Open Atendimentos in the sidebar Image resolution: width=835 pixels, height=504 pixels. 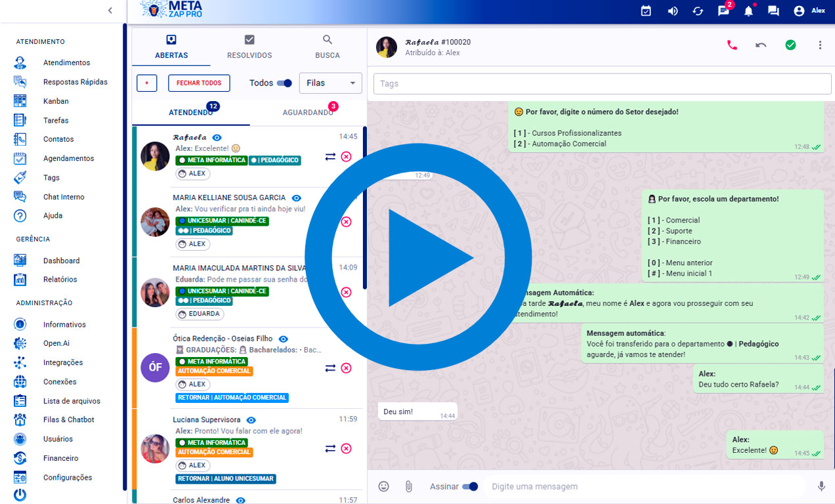[66, 63]
